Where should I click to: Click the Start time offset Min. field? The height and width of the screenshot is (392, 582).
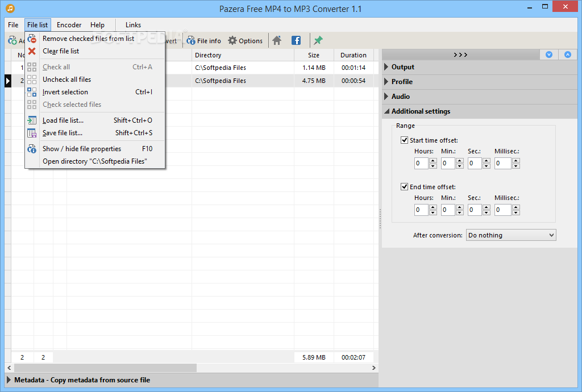(x=448, y=163)
